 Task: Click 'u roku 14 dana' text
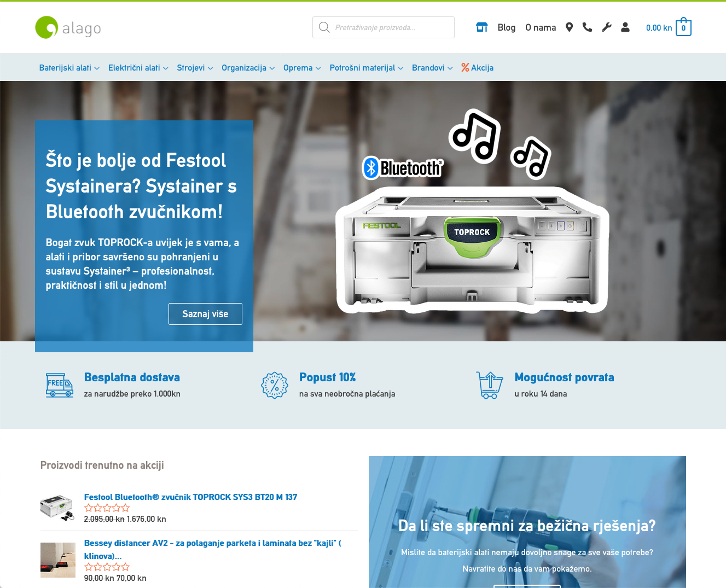[x=541, y=394]
